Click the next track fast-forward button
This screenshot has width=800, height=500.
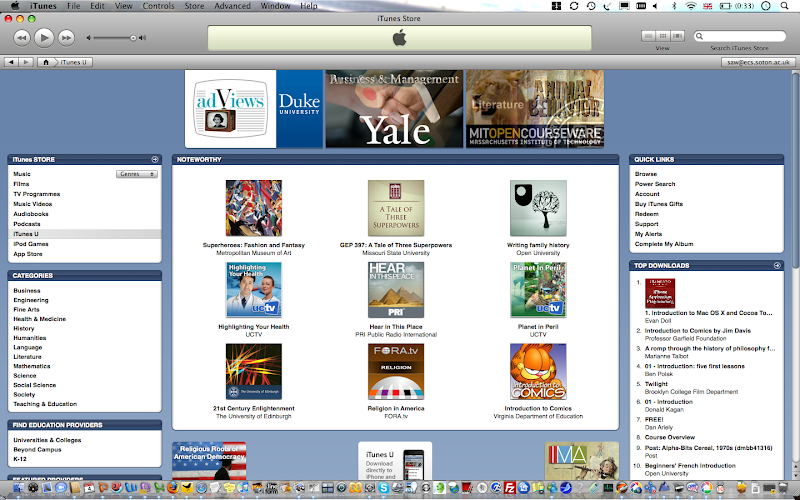click(x=66, y=37)
